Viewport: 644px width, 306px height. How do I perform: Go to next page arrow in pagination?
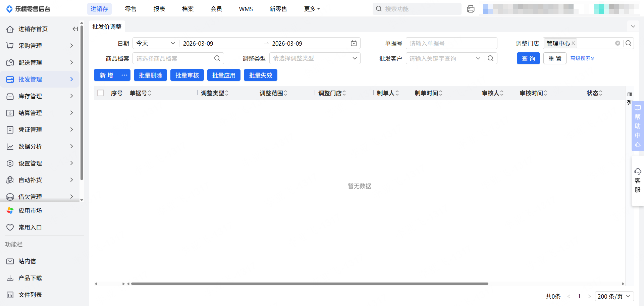click(x=589, y=296)
